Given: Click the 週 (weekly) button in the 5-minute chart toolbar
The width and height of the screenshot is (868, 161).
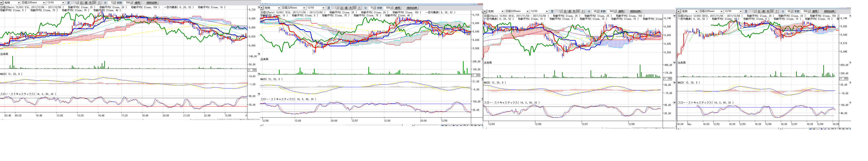Looking at the screenshot, I should (x=86, y=3).
